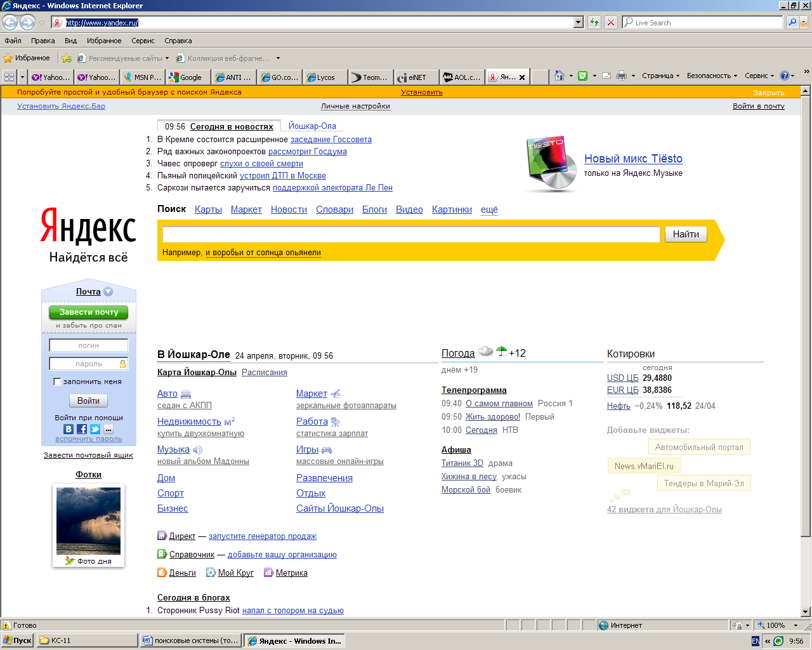Open the Сервис command bar dropdown
The image size is (812, 650).
(760, 76)
